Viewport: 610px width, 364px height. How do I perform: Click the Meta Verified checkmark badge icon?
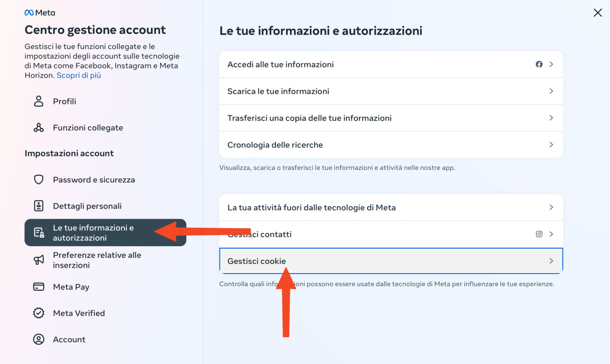point(39,313)
